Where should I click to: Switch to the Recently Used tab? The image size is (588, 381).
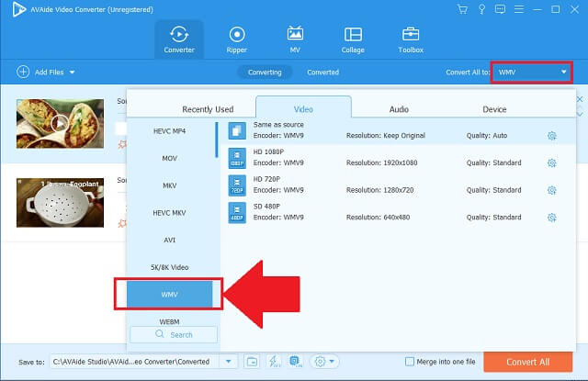[x=208, y=109]
